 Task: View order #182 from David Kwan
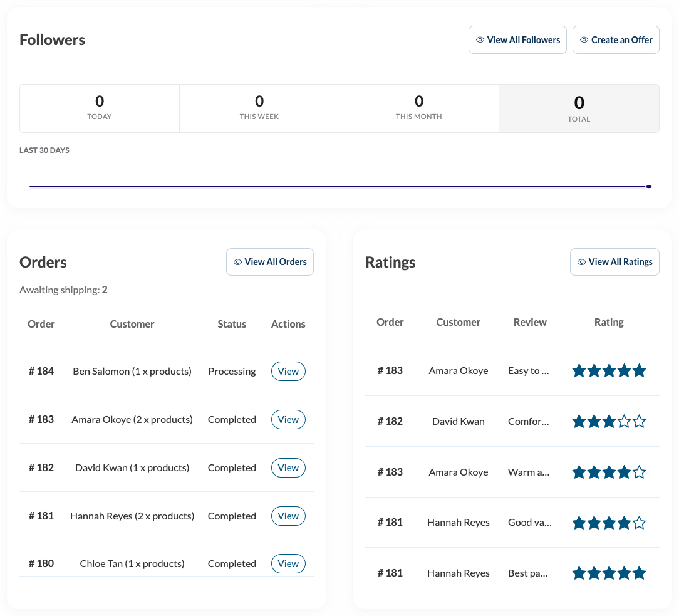(x=288, y=468)
